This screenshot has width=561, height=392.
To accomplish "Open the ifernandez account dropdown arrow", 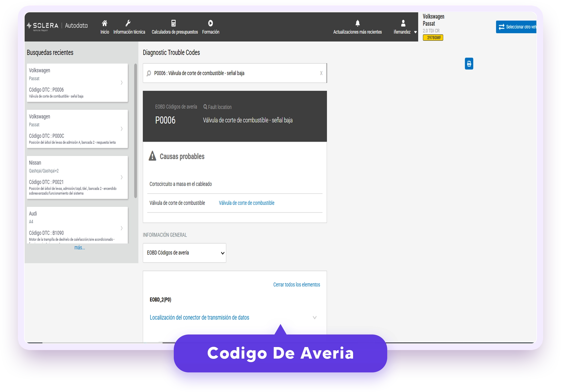I will [x=415, y=32].
